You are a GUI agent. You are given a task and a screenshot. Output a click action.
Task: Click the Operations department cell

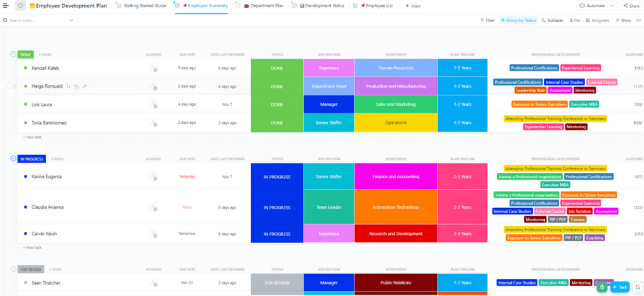click(396, 123)
